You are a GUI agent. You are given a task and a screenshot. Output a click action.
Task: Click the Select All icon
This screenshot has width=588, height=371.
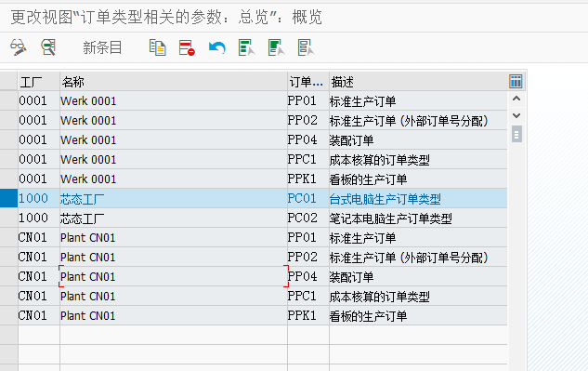click(x=246, y=47)
